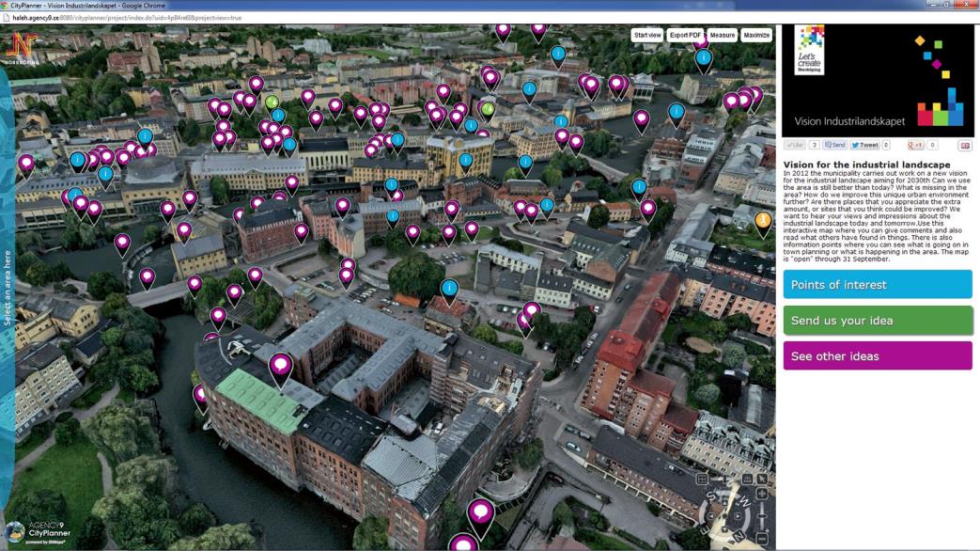Screen dimensions: 980x551
Task: Click the Facebook Send button
Action: pos(834,145)
